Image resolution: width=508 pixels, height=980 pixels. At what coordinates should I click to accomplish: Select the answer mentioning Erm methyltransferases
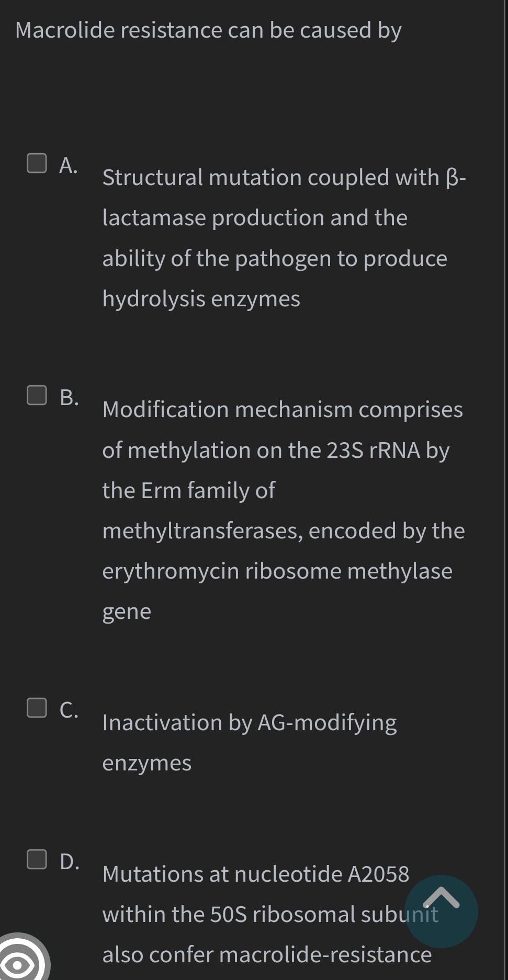click(283, 510)
